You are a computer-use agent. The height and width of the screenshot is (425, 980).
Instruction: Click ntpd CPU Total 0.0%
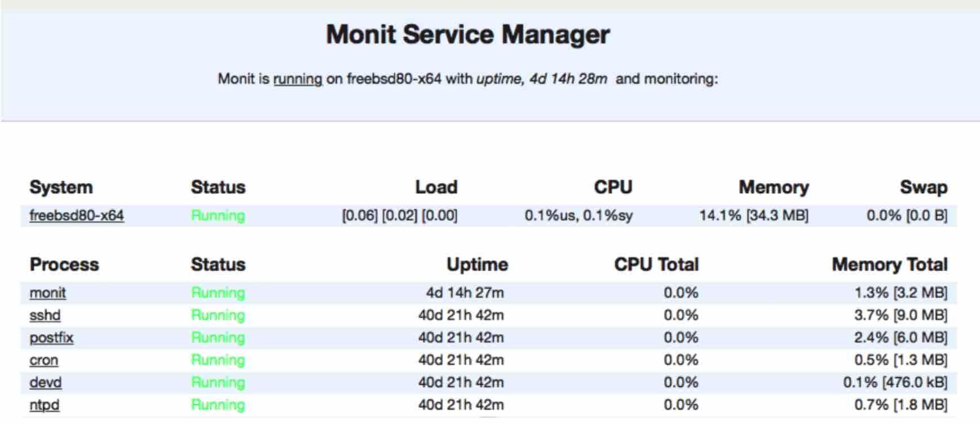(681, 405)
